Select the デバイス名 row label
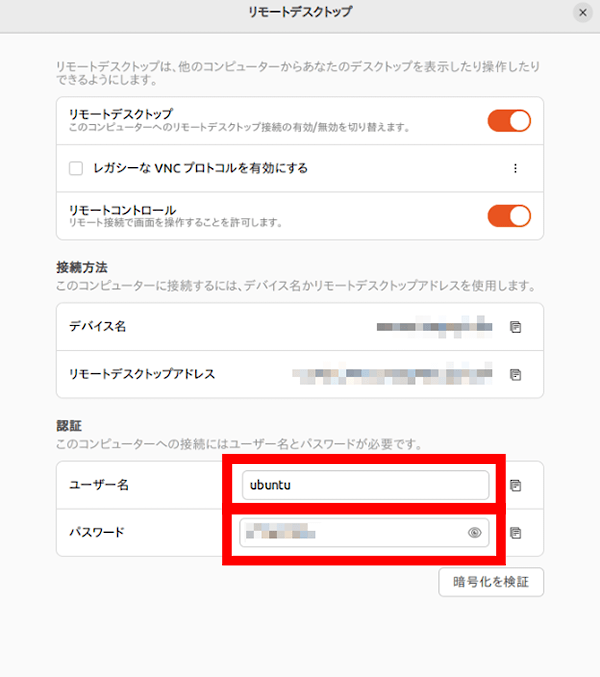600x677 pixels. click(97, 327)
